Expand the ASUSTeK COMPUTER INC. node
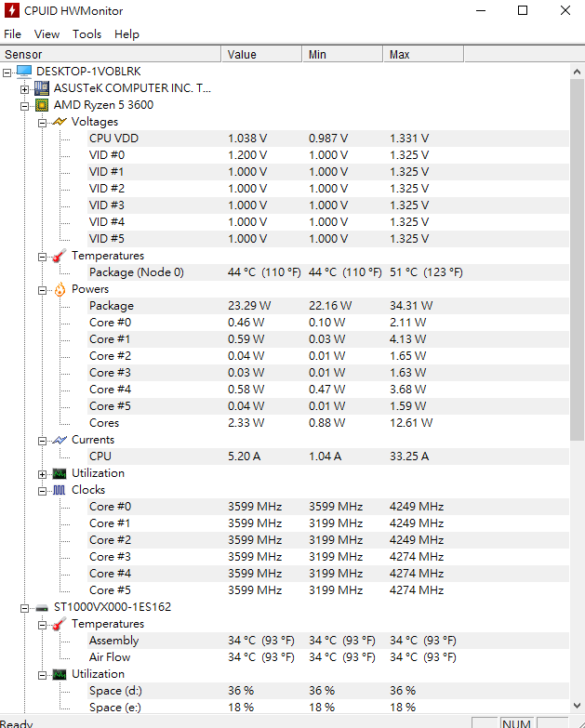The image size is (585, 728). 24,89
